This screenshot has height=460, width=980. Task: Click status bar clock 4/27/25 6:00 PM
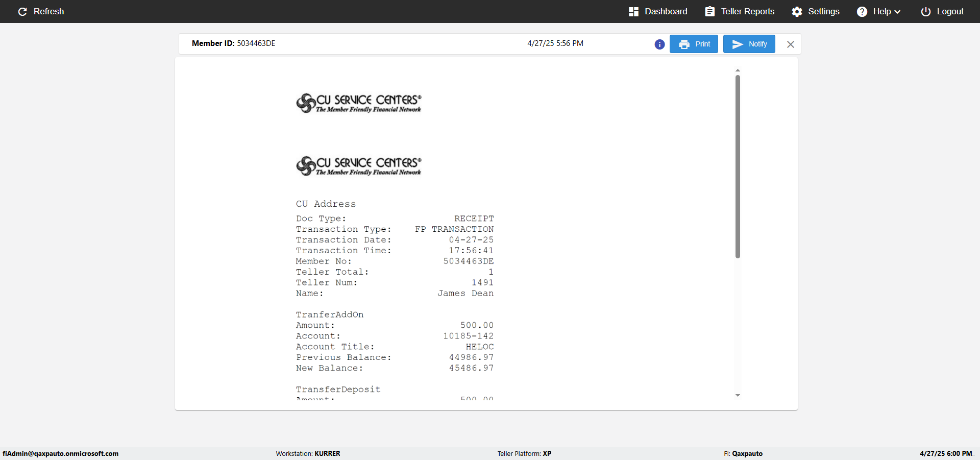pyautogui.click(x=946, y=453)
